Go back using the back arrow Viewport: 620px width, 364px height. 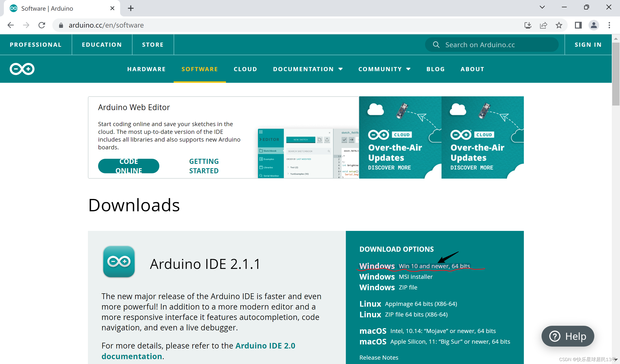[10, 25]
